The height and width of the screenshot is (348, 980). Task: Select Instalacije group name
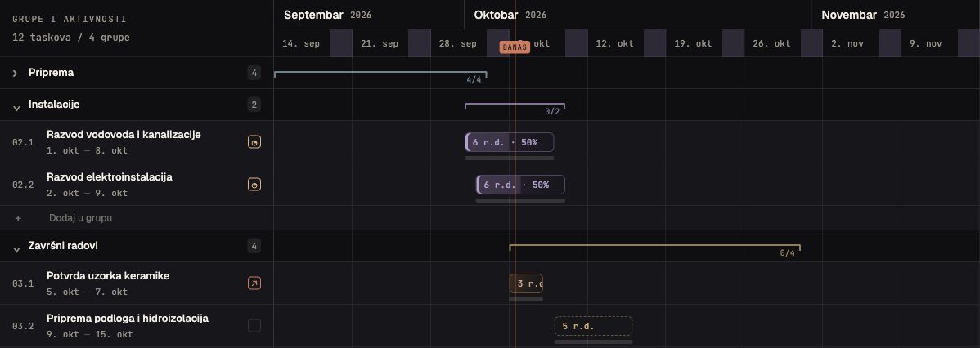[54, 104]
